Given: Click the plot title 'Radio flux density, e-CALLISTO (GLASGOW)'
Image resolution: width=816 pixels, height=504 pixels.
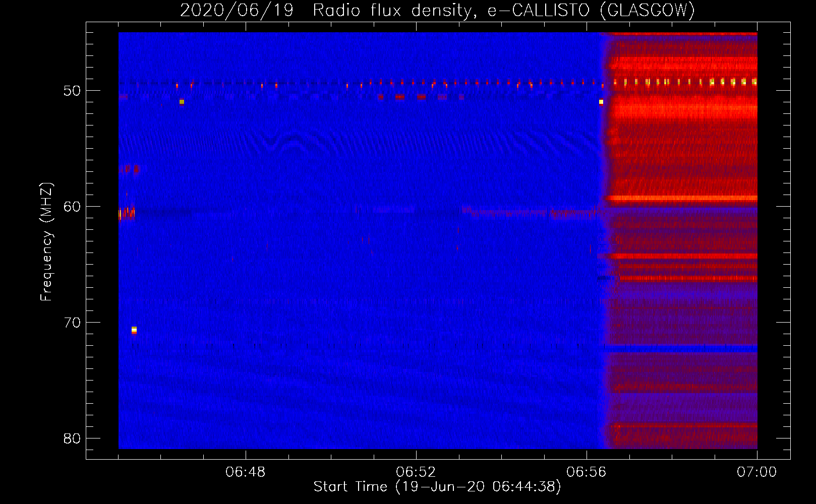Looking at the screenshot, I should tap(503, 10).
